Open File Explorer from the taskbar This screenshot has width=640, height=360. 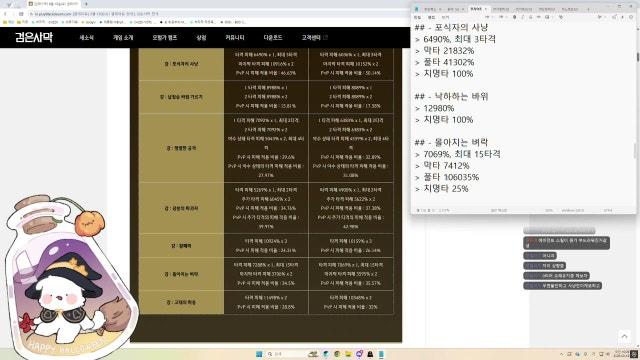pyautogui.click(x=348, y=354)
